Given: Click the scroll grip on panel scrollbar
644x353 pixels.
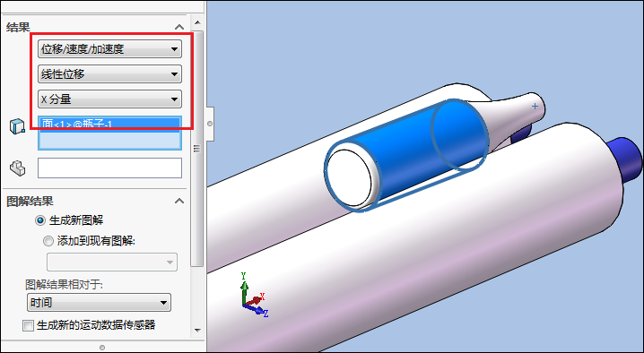Looking at the screenshot, I should [x=196, y=149].
